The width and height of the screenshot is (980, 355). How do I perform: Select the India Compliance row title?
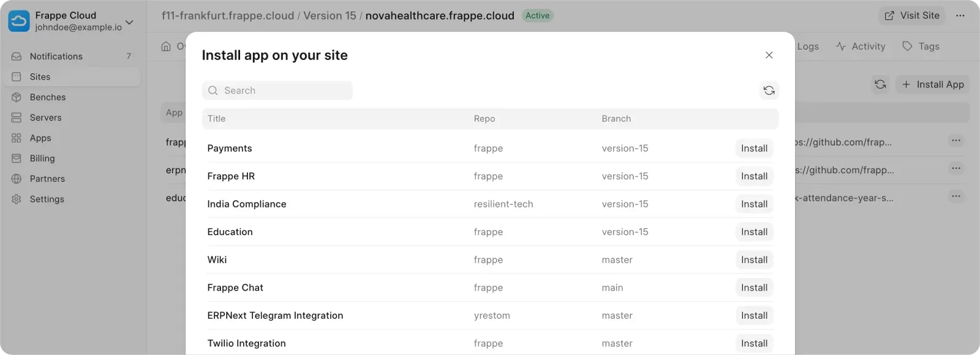[247, 204]
